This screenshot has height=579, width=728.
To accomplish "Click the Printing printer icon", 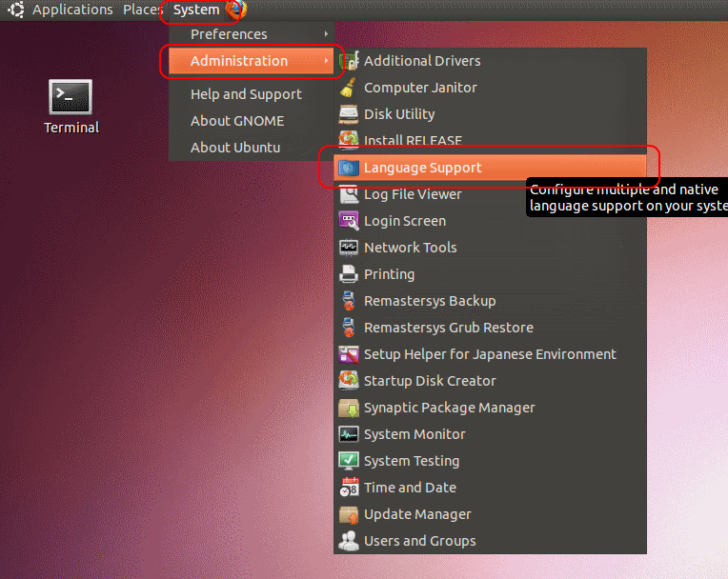I will click(348, 274).
